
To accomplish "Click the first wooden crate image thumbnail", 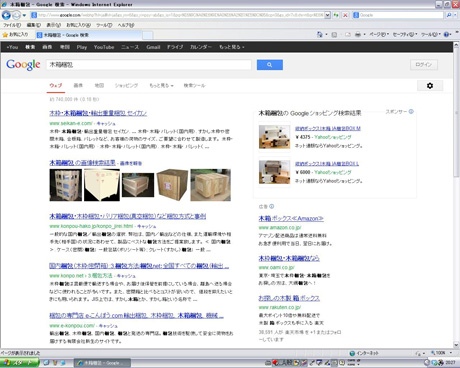I will (x=66, y=185).
